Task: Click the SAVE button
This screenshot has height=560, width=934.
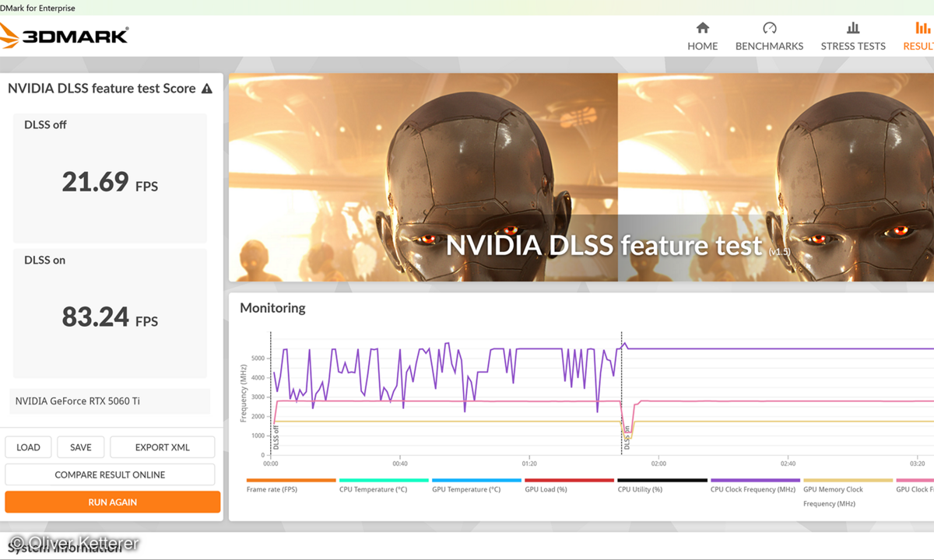Action: [x=81, y=447]
